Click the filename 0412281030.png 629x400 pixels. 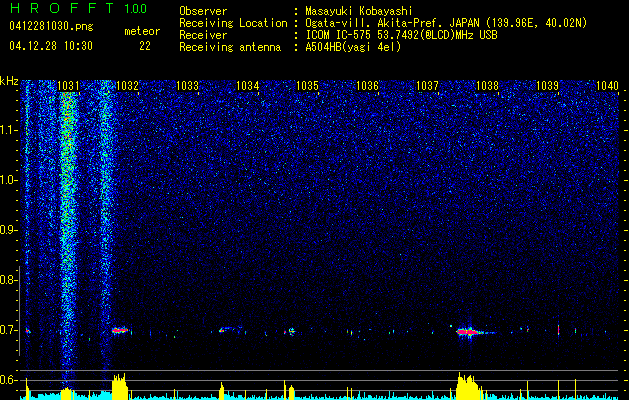tap(51, 26)
